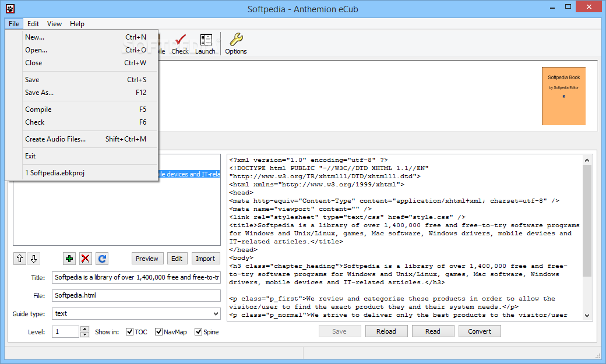The height and width of the screenshot is (364, 606).
Task: Click the Read button
Action: (433, 331)
